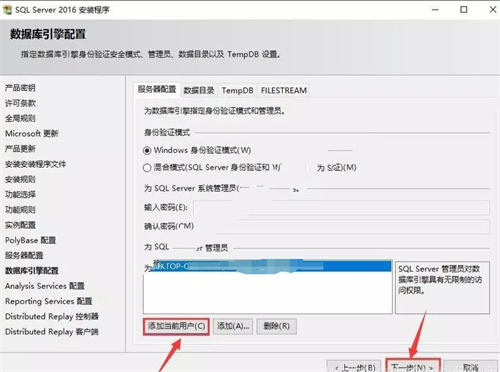500x372 pixels.
Task: Click 数据库引擎配置 in the step list
Action: pyautogui.click(x=32, y=271)
